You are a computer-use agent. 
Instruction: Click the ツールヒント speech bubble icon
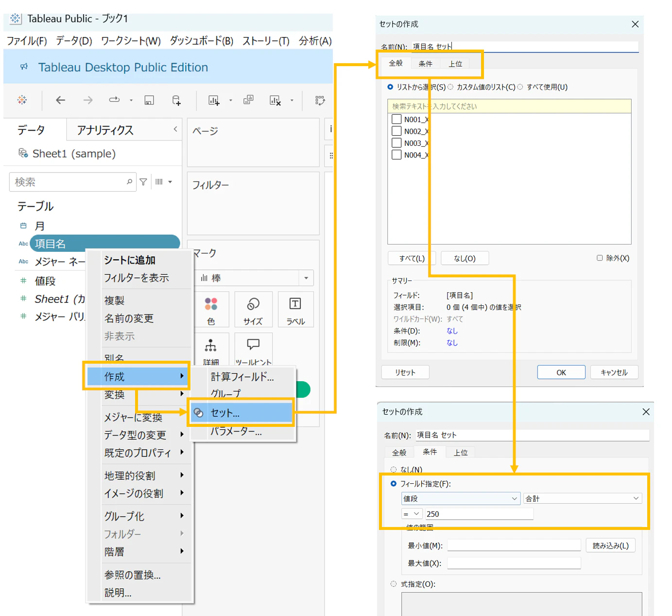pyautogui.click(x=253, y=345)
